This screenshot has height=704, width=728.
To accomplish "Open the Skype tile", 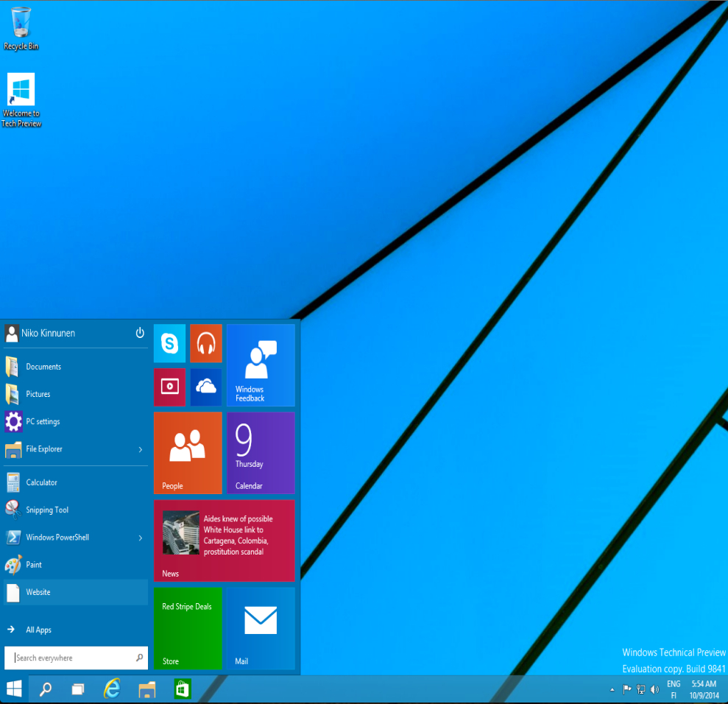I will [169, 343].
